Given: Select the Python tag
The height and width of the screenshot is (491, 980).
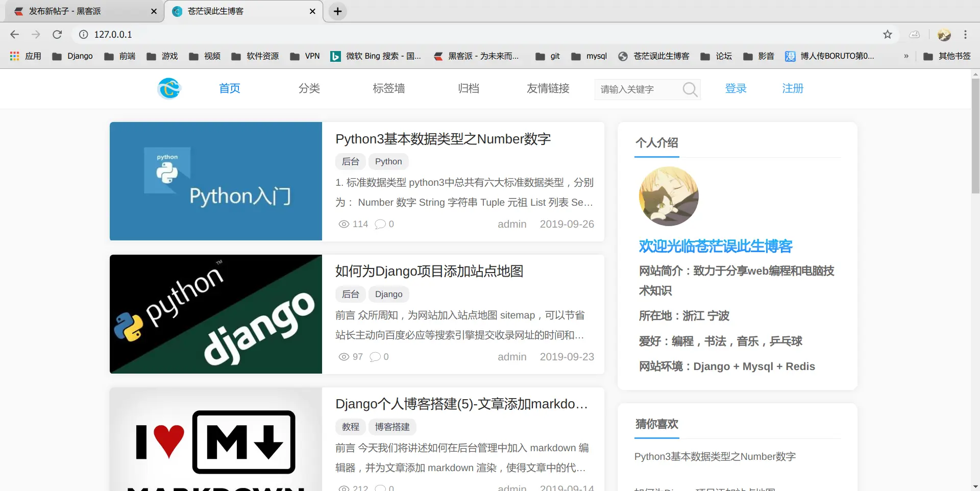Looking at the screenshot, I should [x=388, y=161].
